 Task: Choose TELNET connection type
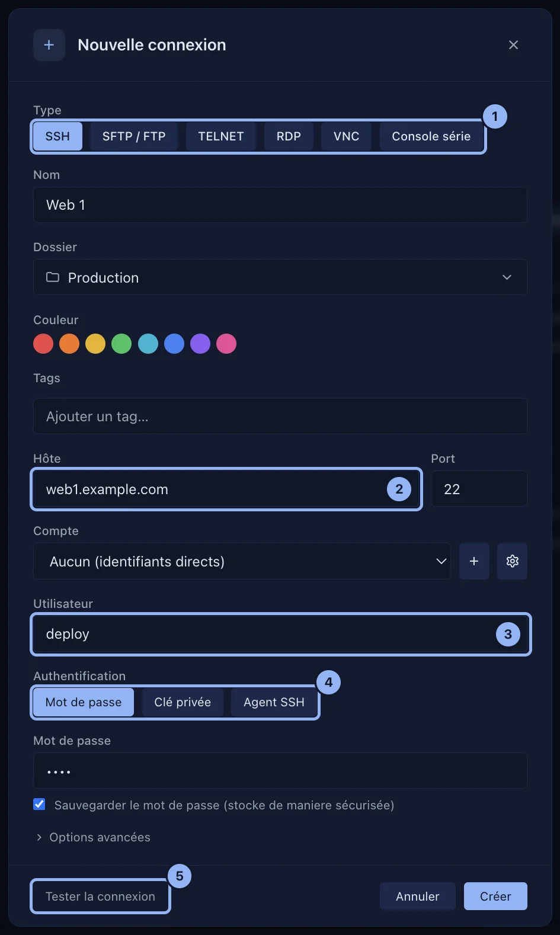(221, 136)
